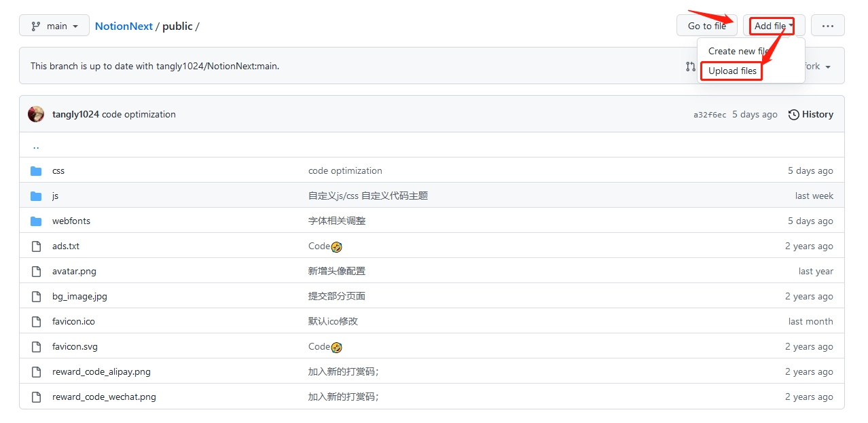Open file ads.txt

(x=66, y=246)
